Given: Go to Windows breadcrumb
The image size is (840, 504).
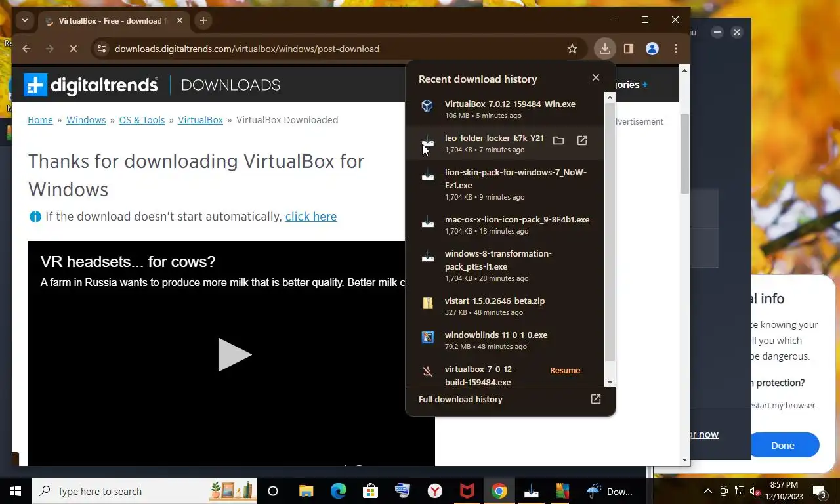Looking at the screenshot, I should pos(86,120).
